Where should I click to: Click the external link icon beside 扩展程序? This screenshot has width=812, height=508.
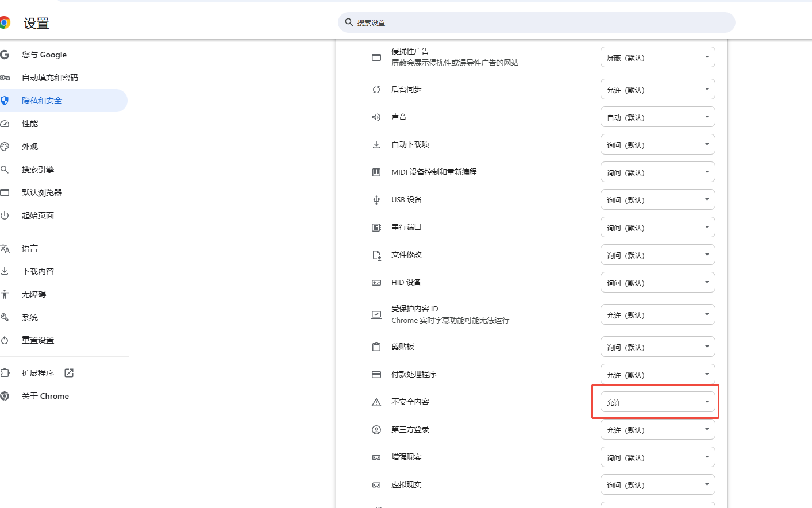pos(69,373)
